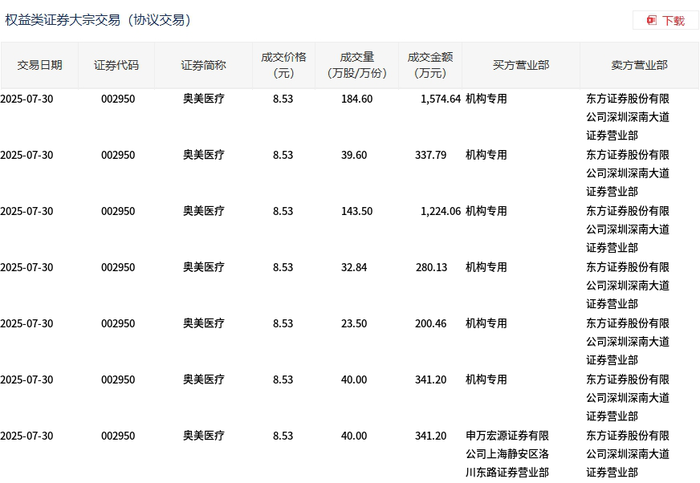Click date 2025-07-30 in the 280.13 row
Screen dimensions: 700x483
(x=27, y=267)
